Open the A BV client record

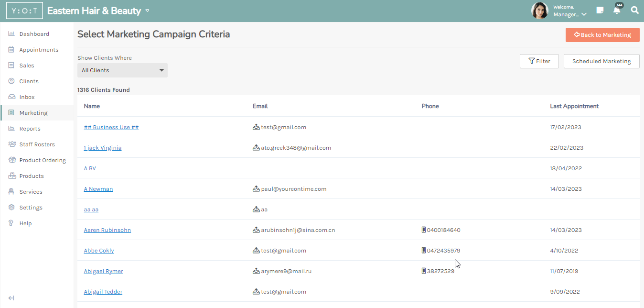pos(90,168)
